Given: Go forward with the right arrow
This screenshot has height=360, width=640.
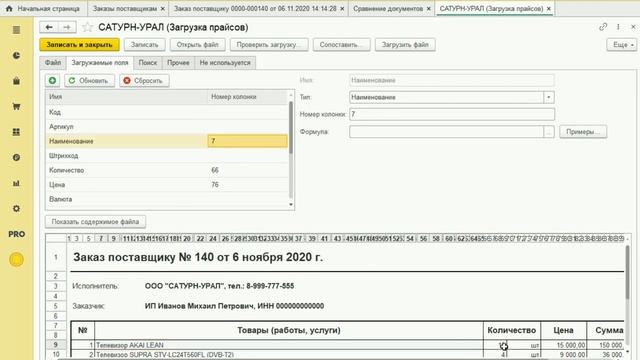Looking at the screenshot, I should point(67,27).
